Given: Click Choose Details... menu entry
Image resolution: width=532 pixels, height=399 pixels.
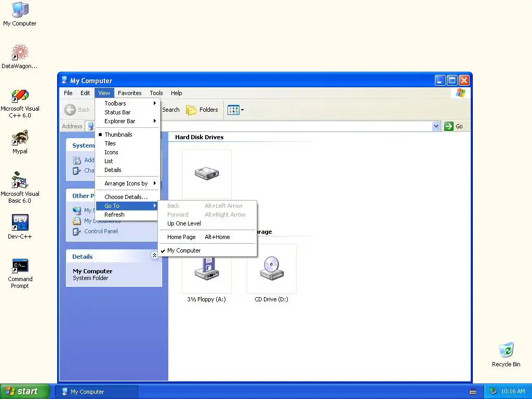Looking at the screenshot, I should pos(128,197).
